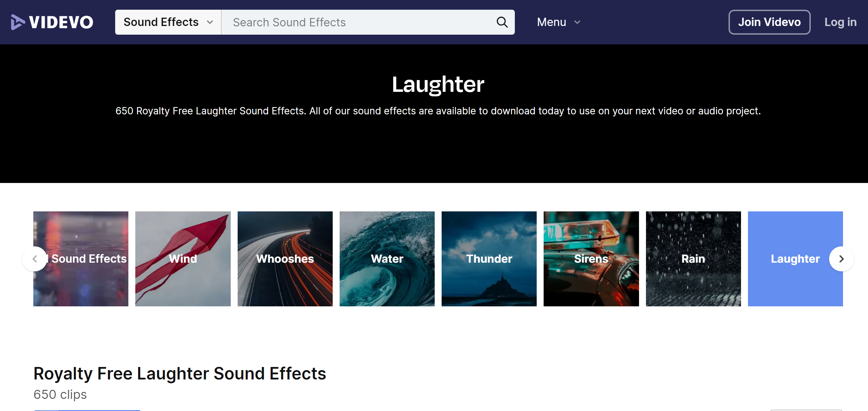Select the Thunder category tile

point(489,259)
